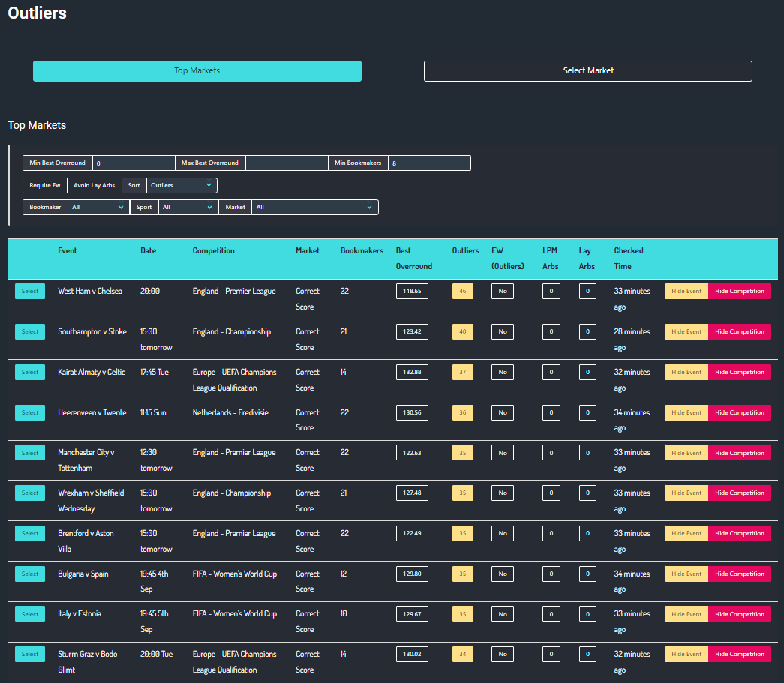Select the Sturm Graz v Bodo Glimt event

tap(30, 654)
